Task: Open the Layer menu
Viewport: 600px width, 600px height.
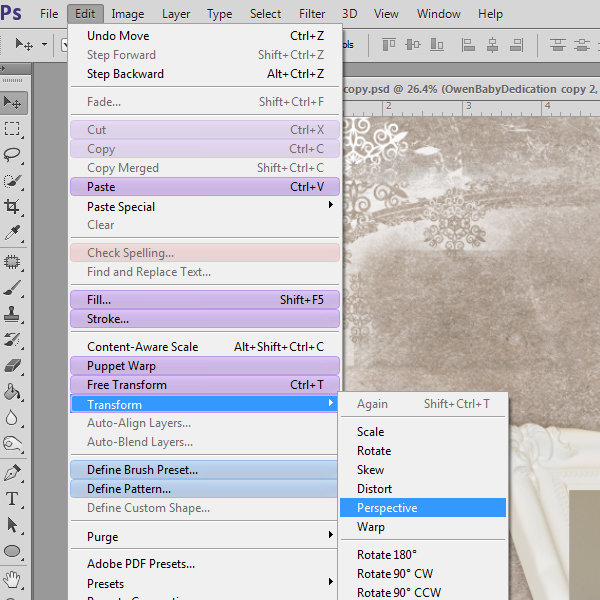Action: [x=176, y=14]
